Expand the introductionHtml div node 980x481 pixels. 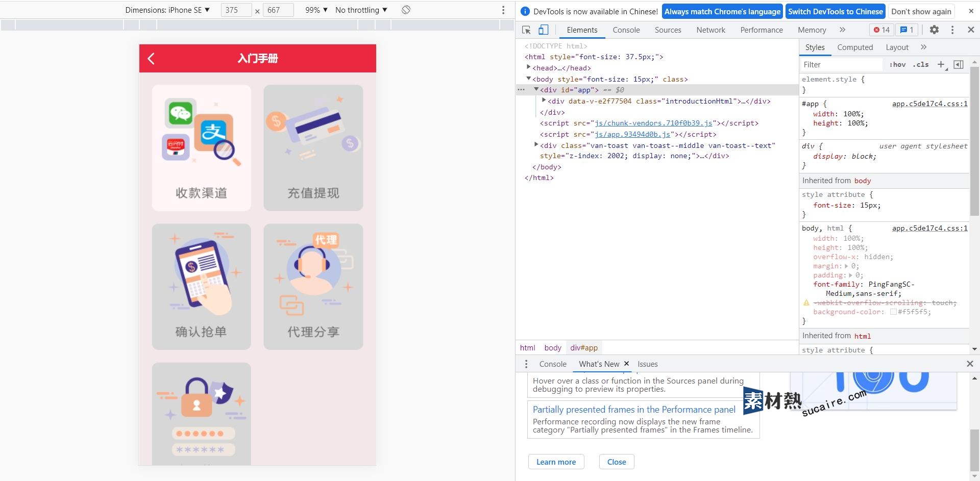(x=544, y=100)
